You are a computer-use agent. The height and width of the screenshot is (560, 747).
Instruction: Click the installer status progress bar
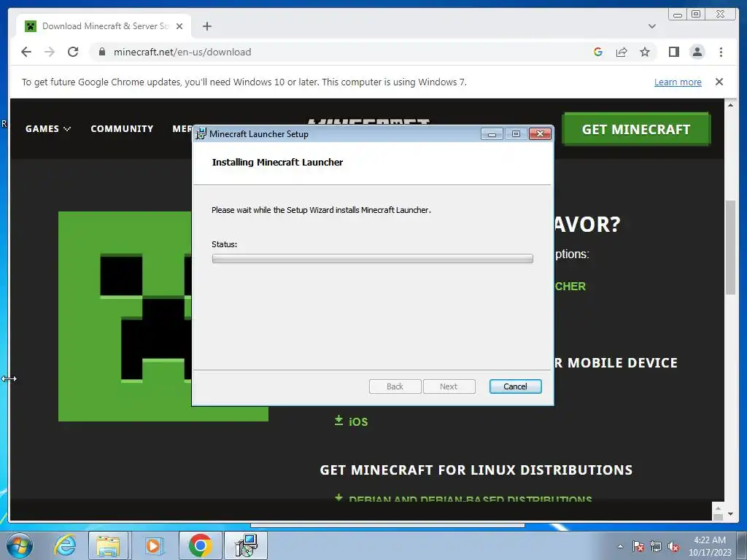[373, 259]
